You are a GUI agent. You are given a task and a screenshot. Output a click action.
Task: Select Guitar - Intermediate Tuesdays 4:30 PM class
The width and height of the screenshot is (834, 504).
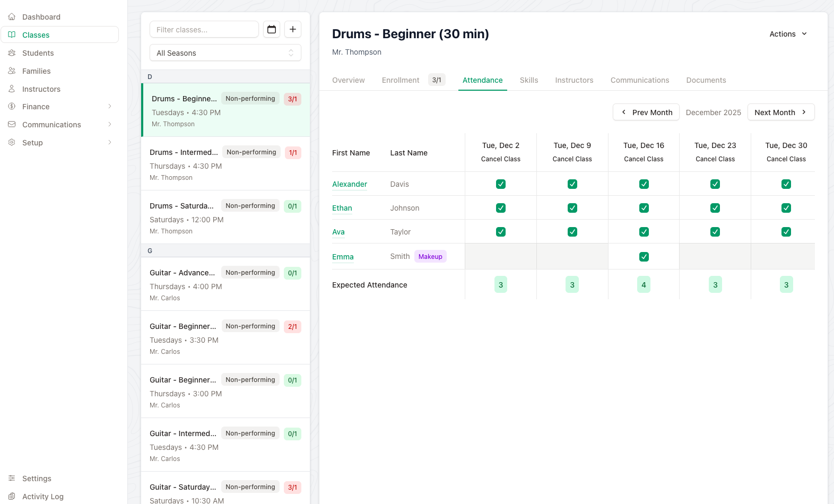coord(225,445)
